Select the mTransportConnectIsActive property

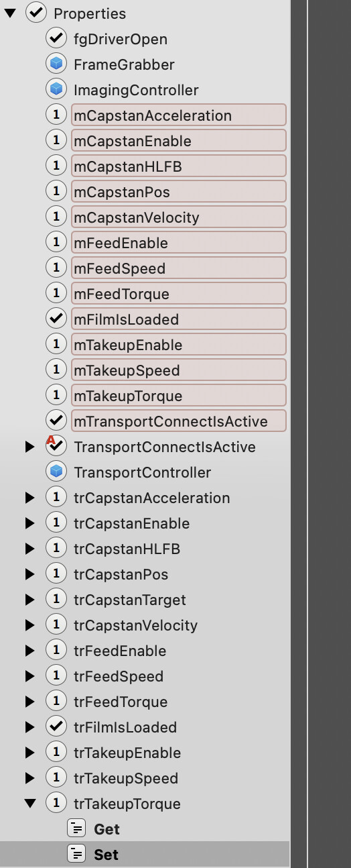[x=178, y=421]
